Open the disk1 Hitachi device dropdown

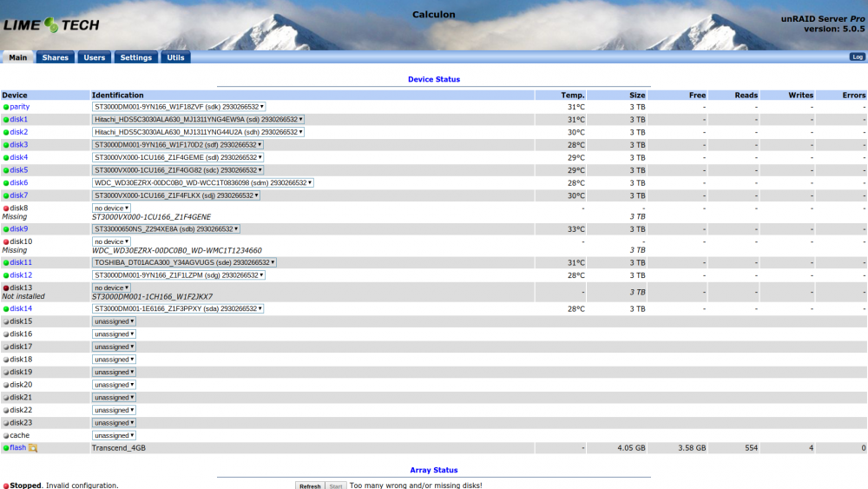[198, 120]
